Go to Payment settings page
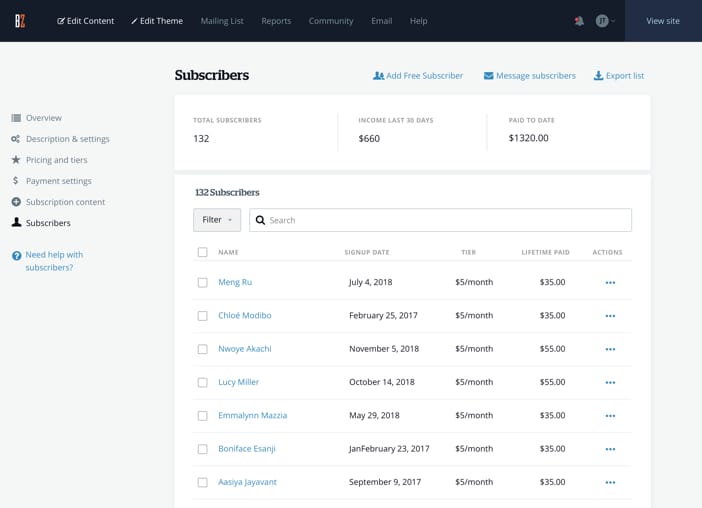The height and width of the screenshot is (508, 702). click(59, 181)
